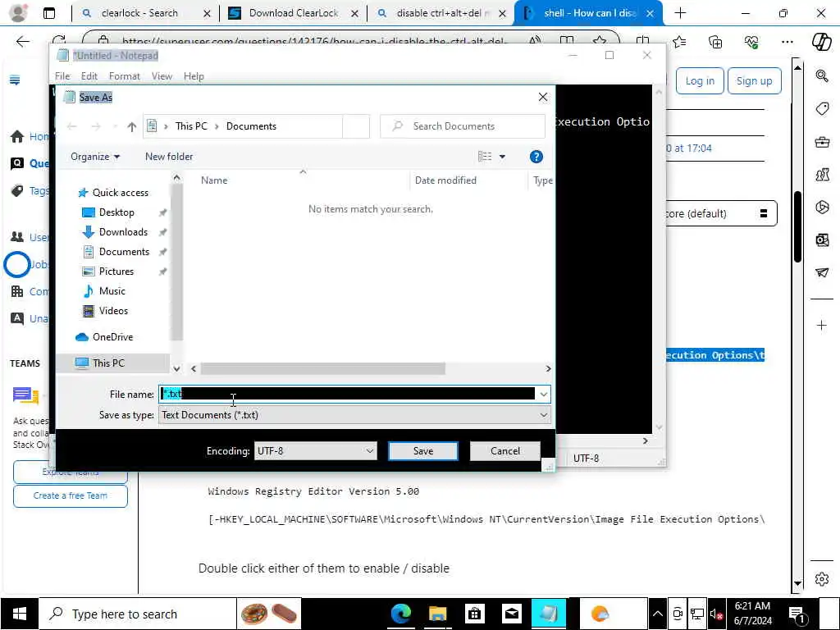
Task: Open the Edge favorites icon
Action: [x=679, y=41]
